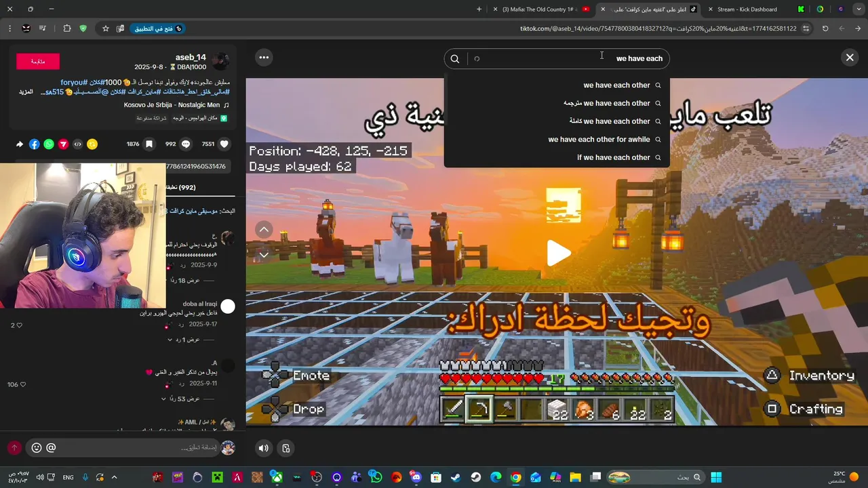Select suggestion "if we have each other"
The height and width of the screenshot is (488, 868).
(613, 157)
